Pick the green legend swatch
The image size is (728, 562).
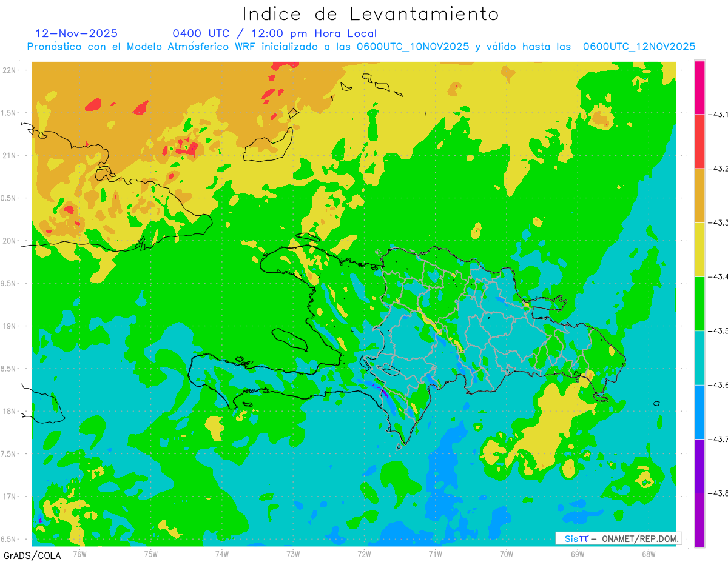tap(699, 303)
